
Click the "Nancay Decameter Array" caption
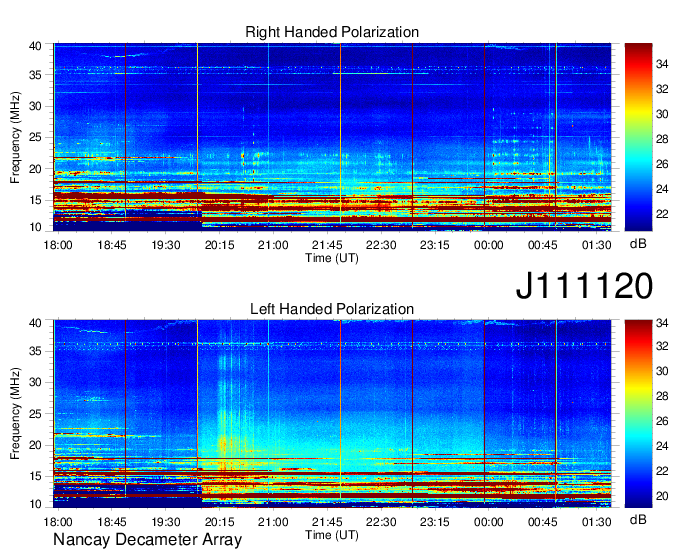click(147, 539)
